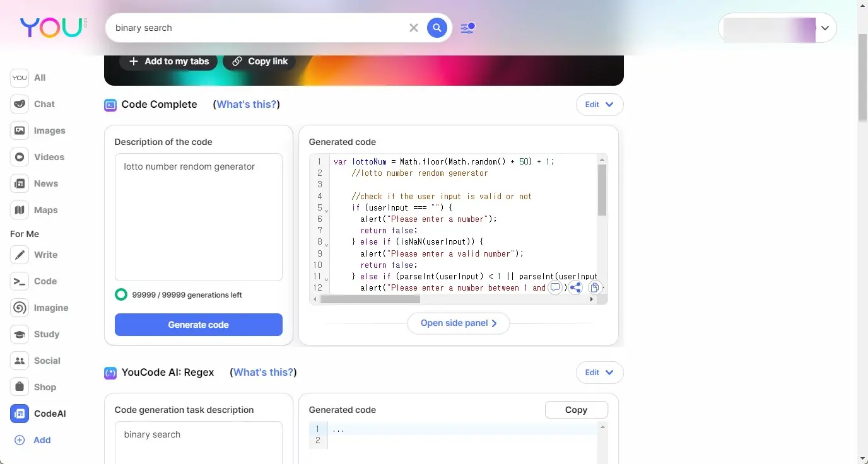Open the Social app people icon
This screenshot has height=464, width=868.
[20, 361]
